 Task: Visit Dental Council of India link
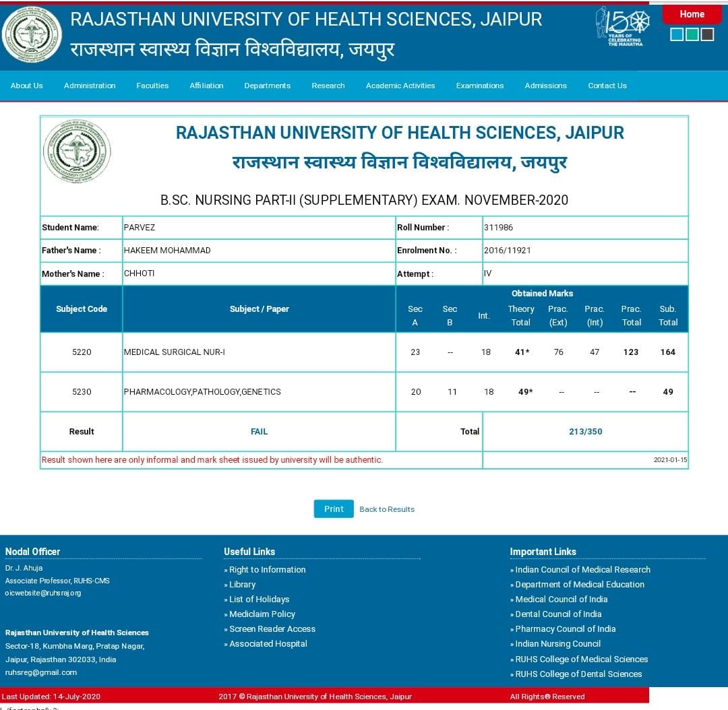pyautogui.click(x=558, y=614)
